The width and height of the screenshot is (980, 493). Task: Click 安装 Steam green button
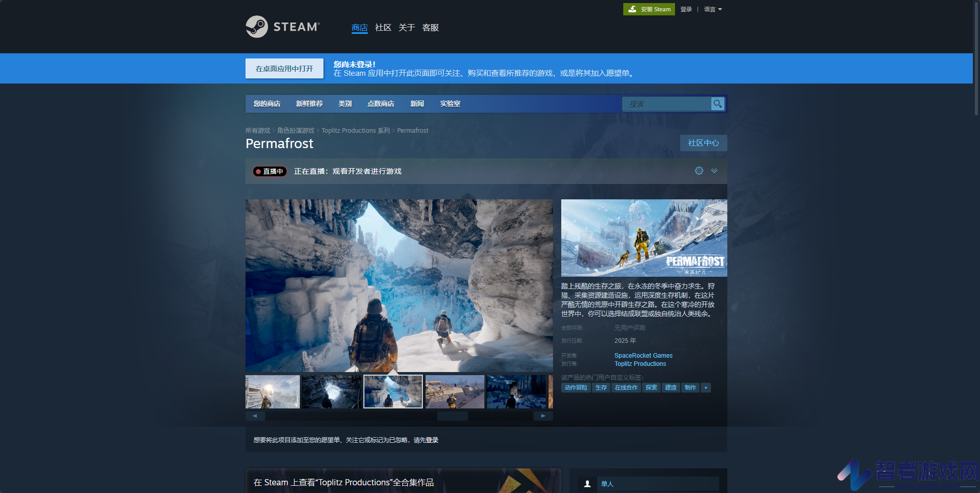tap(649, 9)
